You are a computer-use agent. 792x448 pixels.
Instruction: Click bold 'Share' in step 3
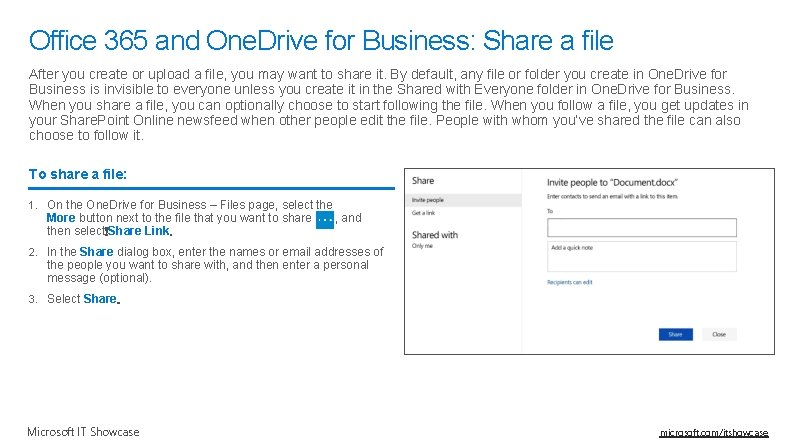pyautogui.click(x=100, y=298)
